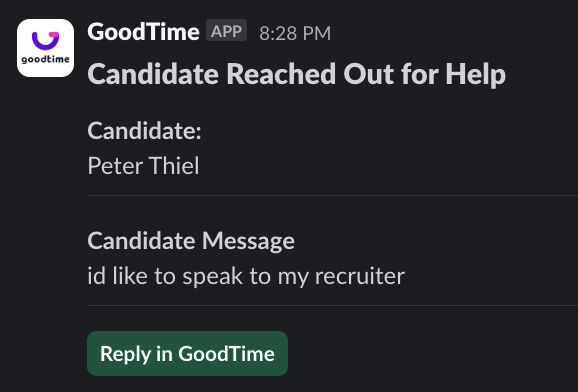Click the Reply in GoodTime button
Viewport: 578px width, 392px height.
pyautogui.click(x=187, y=353)
